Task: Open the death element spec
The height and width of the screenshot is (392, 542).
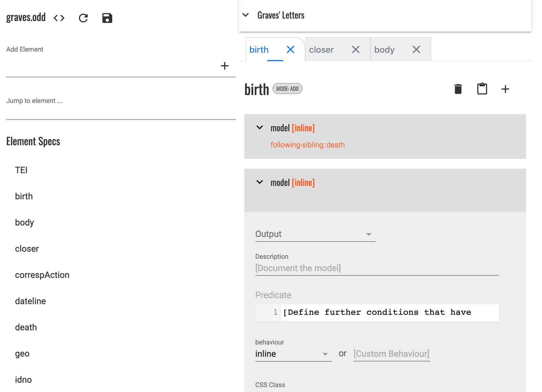Action: click(x=26, y=327)
